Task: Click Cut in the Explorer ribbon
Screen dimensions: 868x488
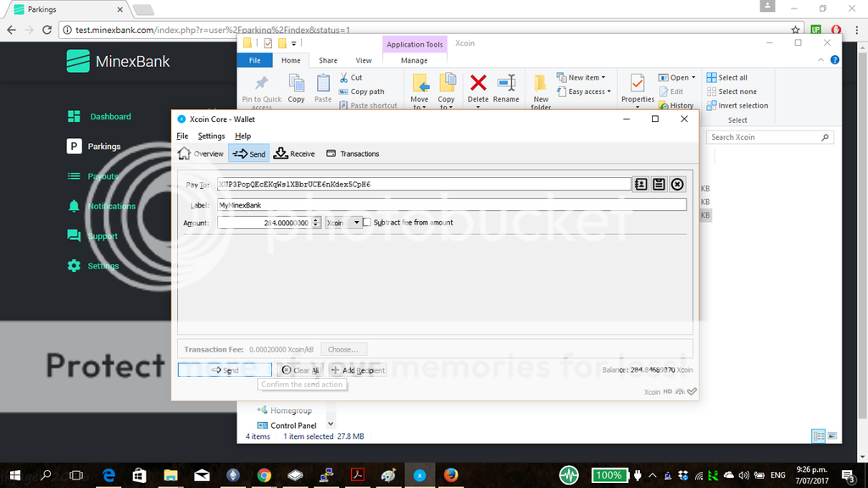Action: 351,77
